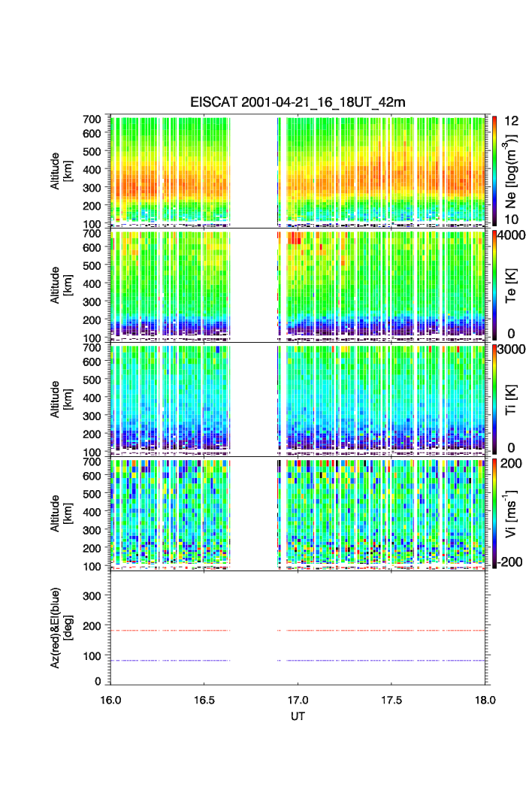Click the Ti ion temperature colorbar

494,399
